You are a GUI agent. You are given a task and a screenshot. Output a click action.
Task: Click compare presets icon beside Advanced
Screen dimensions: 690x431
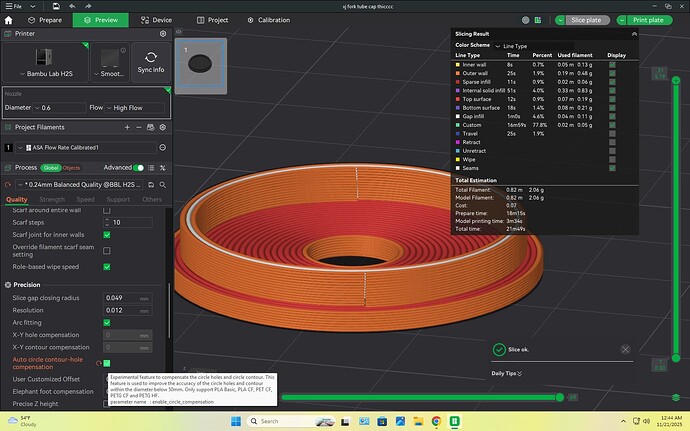click(163, 168)
